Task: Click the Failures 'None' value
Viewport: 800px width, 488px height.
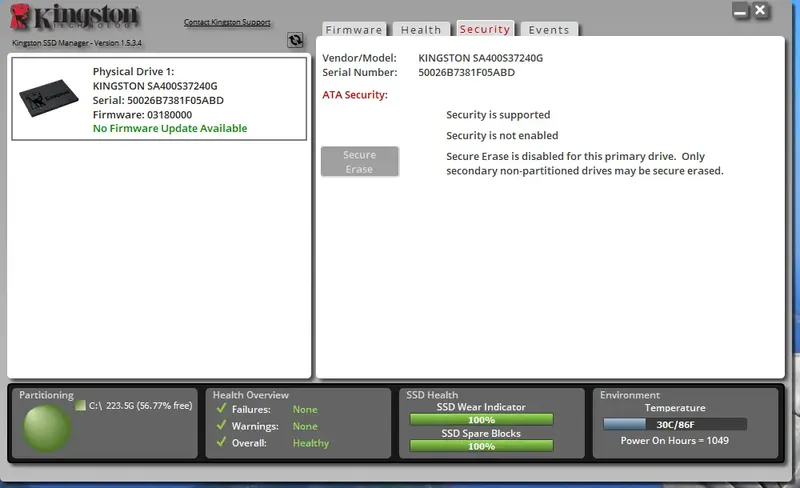Action: [x=305, y=409]
